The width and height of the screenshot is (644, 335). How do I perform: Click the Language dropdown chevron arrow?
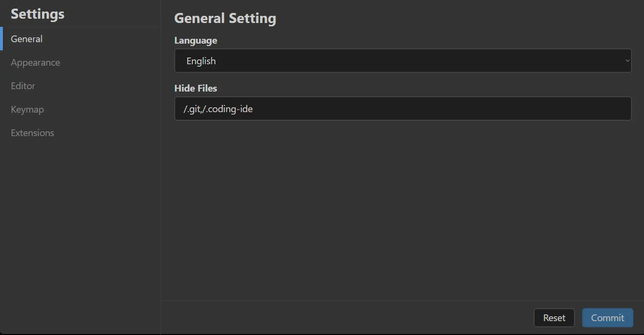[x=627, y=61]
